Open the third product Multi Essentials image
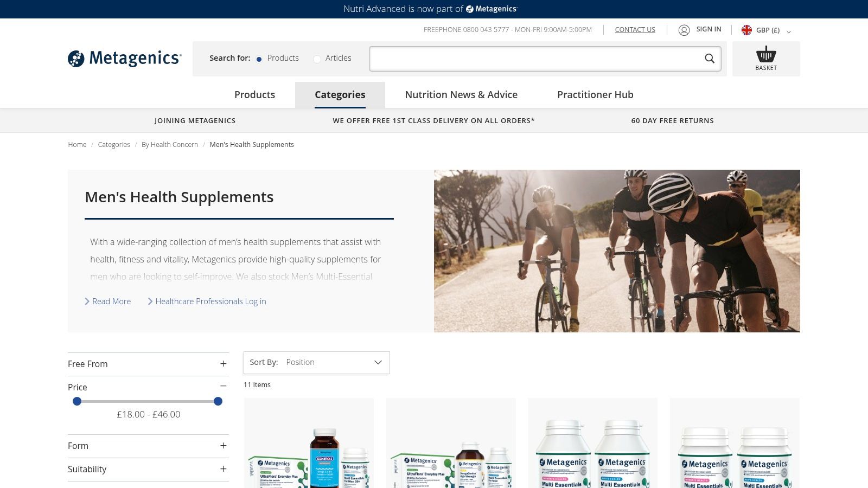The width and height of the screenshot is (868, 488). (592, 443)
